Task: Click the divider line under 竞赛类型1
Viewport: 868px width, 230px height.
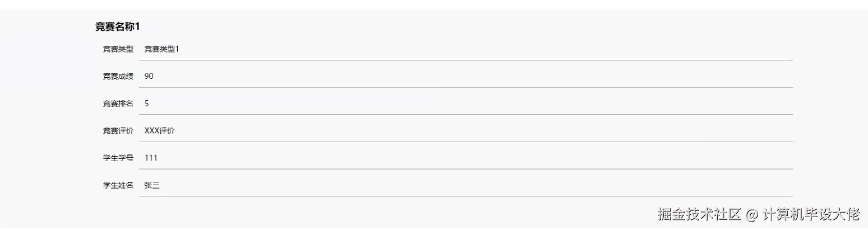Action: tap(465, 60)
